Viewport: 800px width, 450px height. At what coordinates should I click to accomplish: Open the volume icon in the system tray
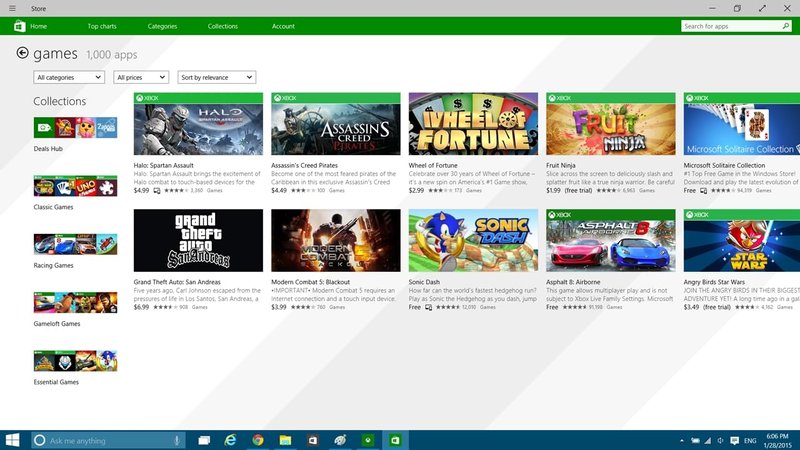point(720,440)
